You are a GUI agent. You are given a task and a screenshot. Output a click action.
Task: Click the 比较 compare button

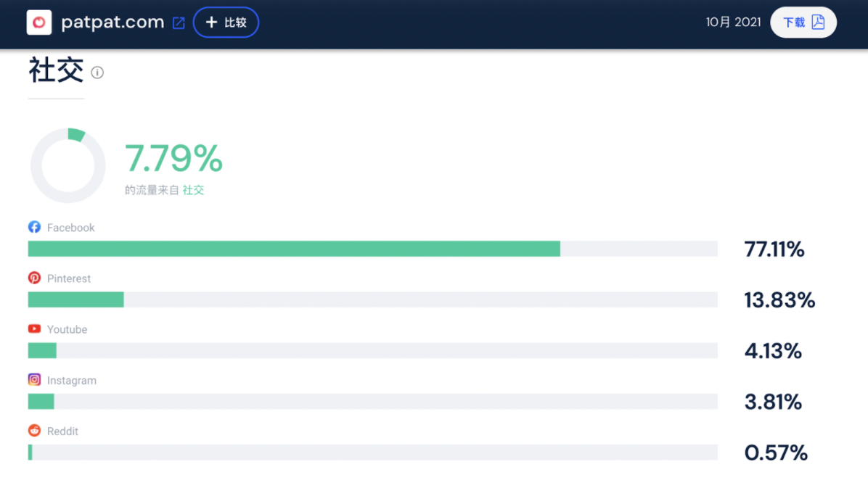click(x=226, y=22)
